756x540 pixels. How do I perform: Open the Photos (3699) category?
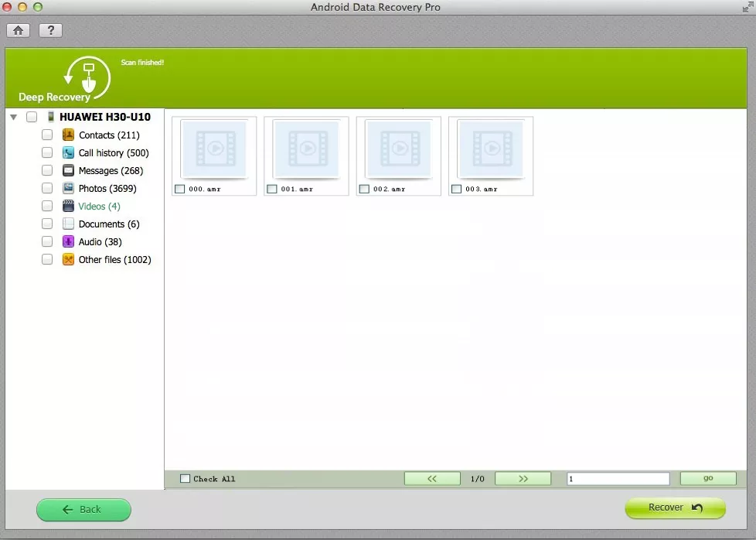click(x=107, y=189)
